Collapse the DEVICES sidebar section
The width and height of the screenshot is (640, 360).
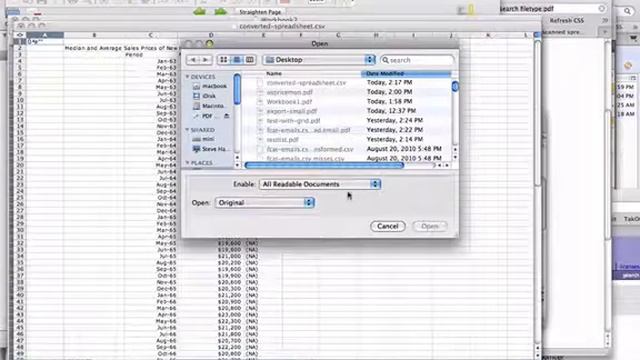(x=187, y=77)
